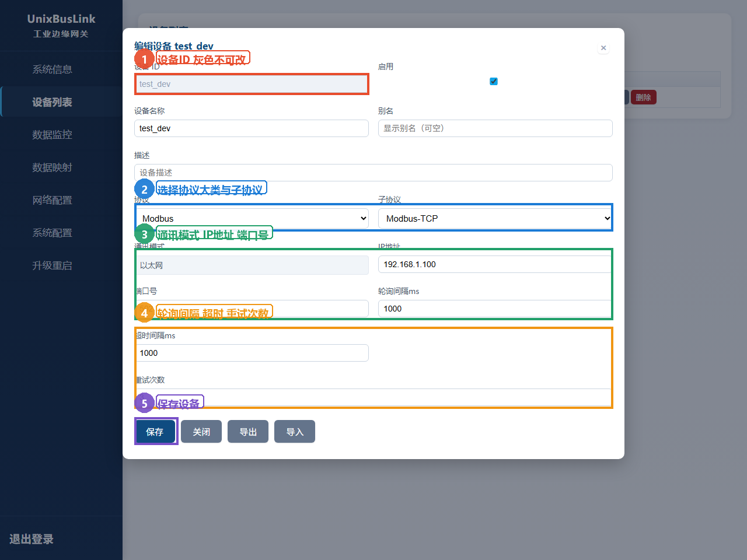
Task: Focus the 超时间隔ms input field
Action: 252,353
